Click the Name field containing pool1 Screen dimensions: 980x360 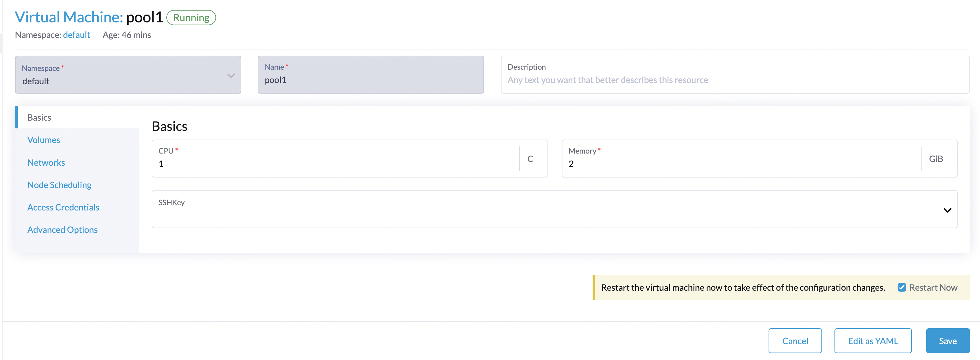pyautogui.click(x=371, y=80)
